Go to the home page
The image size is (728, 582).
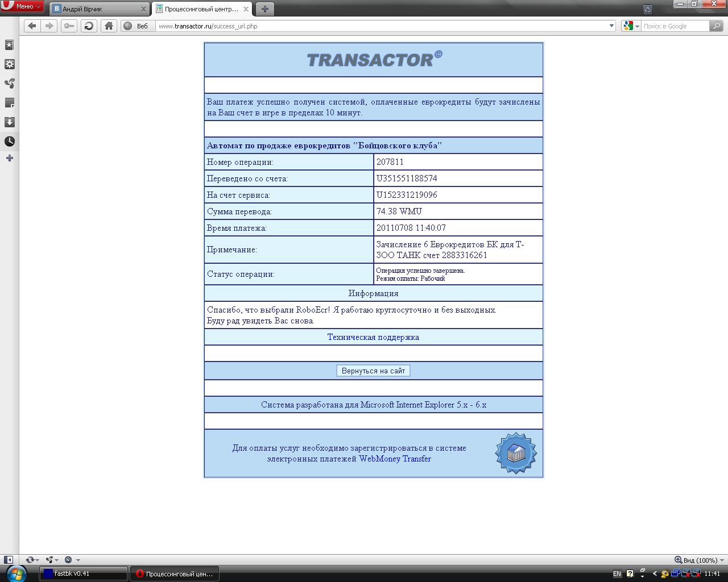coord(109,26)
